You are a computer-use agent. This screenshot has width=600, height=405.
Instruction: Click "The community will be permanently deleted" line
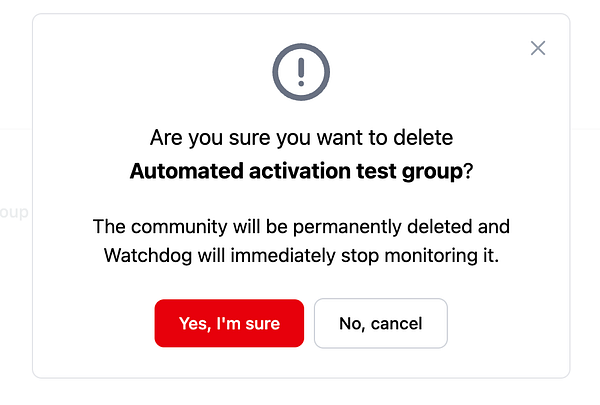click(301, 226)
